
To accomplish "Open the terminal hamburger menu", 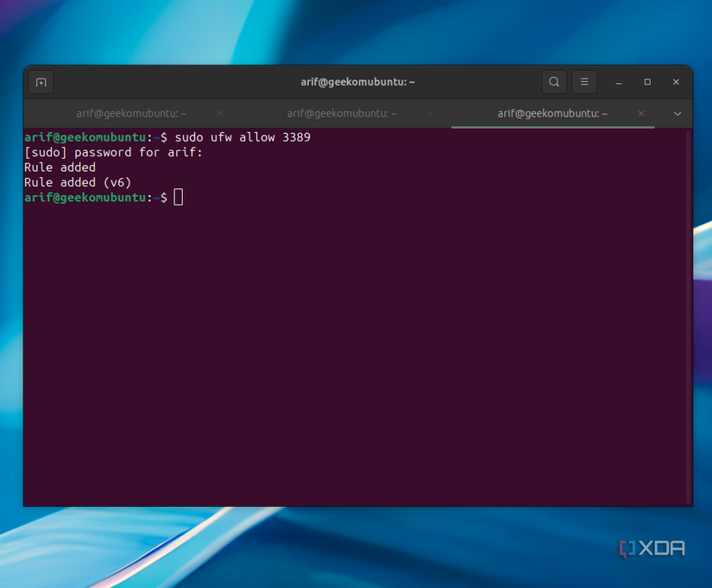I will [584, 82].
